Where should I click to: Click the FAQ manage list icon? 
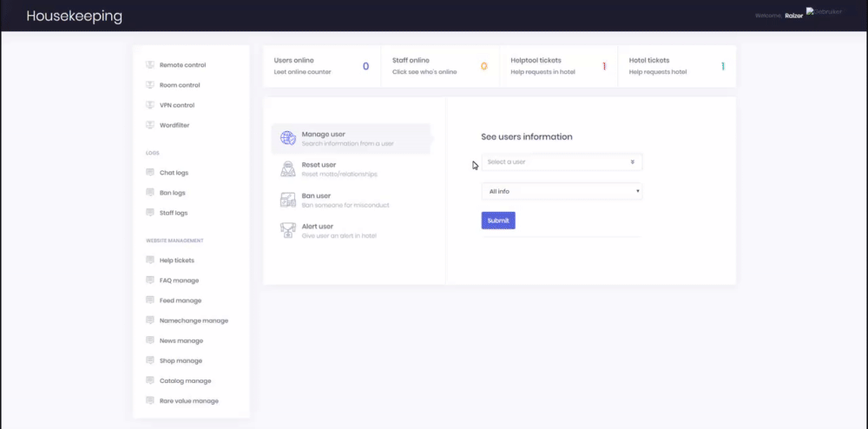pyautogui.click(x=149, y=280)
